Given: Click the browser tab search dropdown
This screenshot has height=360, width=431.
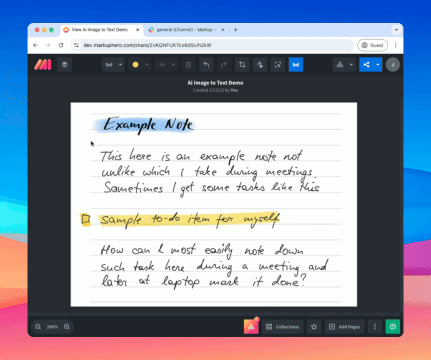Looking at the screenshot, I should pos(396,30).
